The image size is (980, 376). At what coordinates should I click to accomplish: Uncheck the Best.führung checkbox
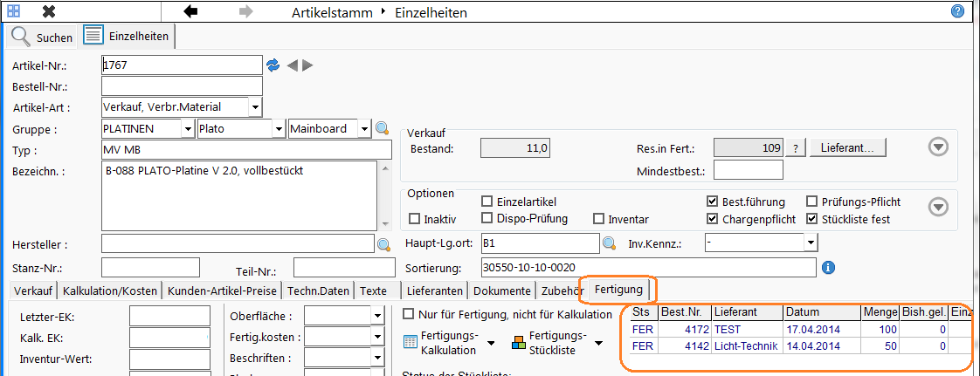[x=712, y=202]
